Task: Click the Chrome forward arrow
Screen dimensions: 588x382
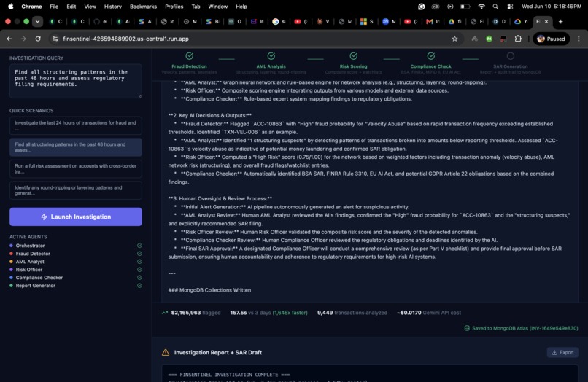Action: coord(23,39)
